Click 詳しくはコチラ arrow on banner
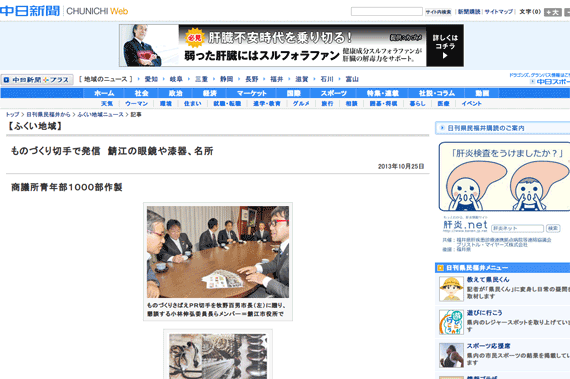Viewport: 570px width, 379px height. (445, 46)
